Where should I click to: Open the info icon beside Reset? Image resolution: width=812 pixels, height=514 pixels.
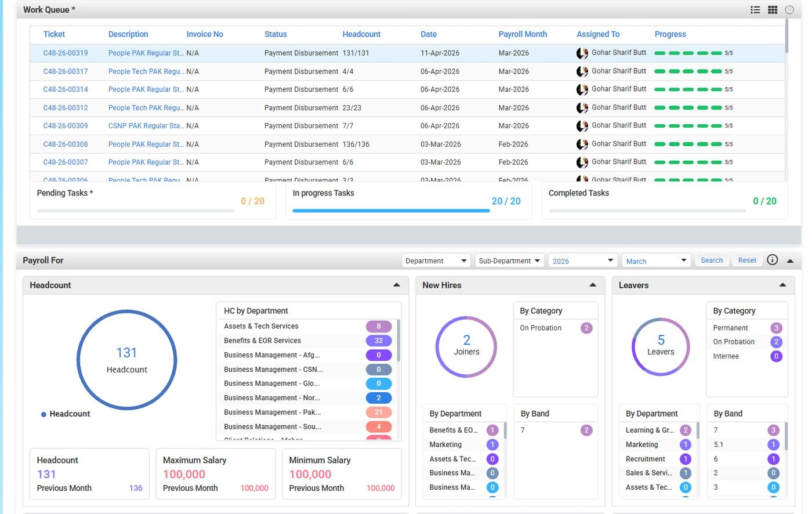[x=773, y=260]
